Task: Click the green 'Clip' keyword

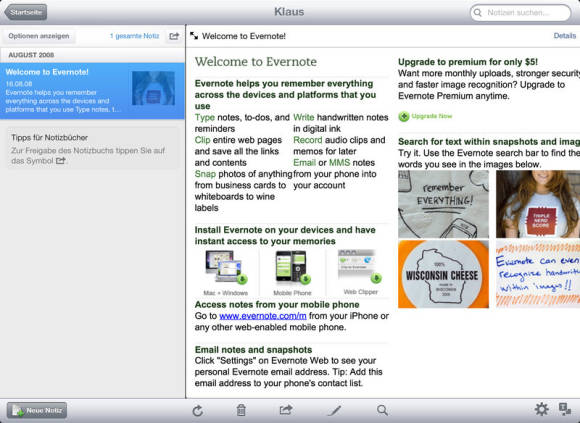Action: click(202, 140)
